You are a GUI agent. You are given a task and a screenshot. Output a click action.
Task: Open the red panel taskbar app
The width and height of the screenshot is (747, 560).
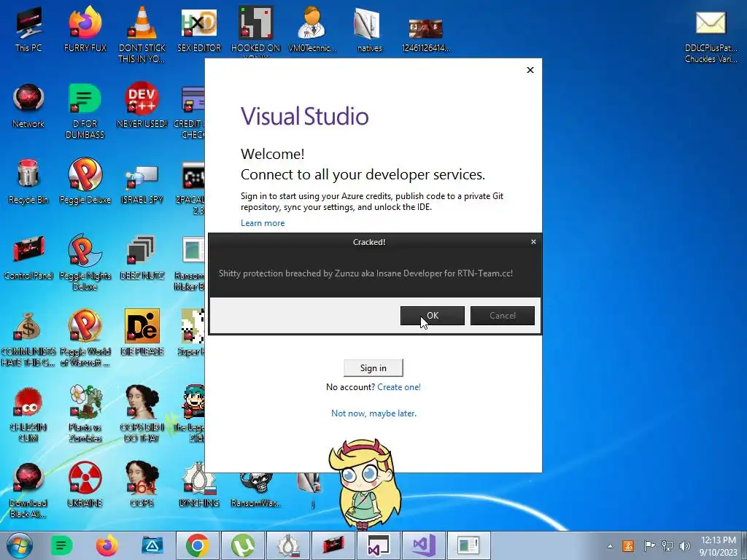click(333, 545)
